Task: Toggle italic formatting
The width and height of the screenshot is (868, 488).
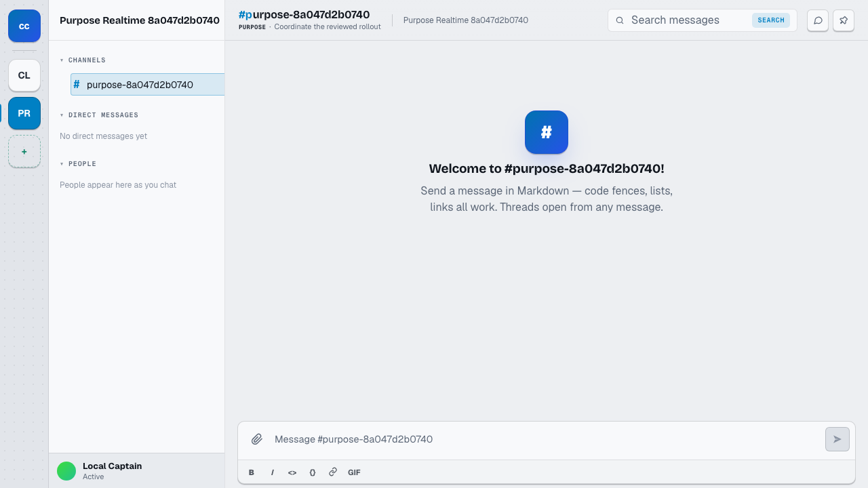Action: click(x=272, y=472)
